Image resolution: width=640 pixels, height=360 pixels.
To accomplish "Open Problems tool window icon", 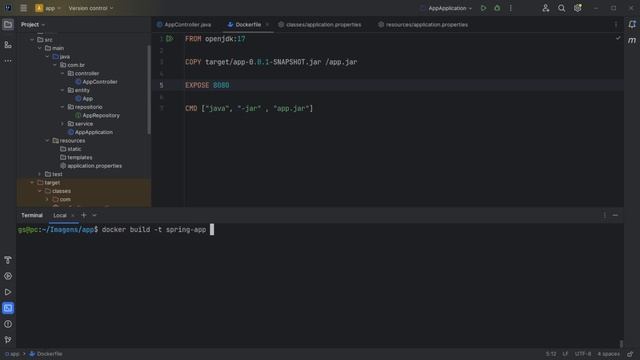I will pyautogui.click(x=8, y=324).
